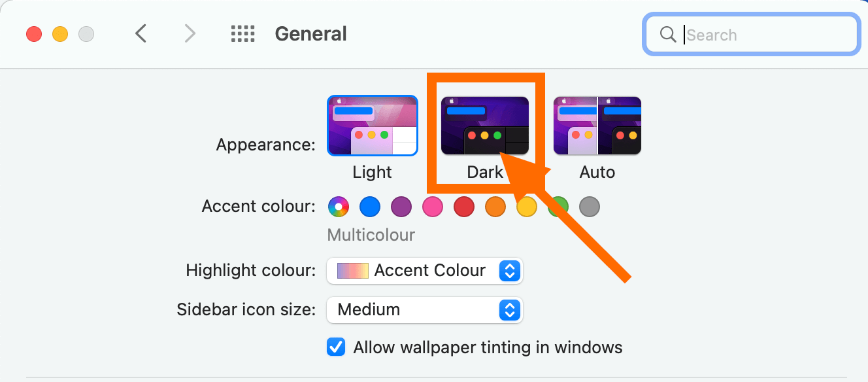Image resolution: width=868 pixels, height=382 pixels.
Task: Go forward with the right chevron arrow
Action: 190,34
